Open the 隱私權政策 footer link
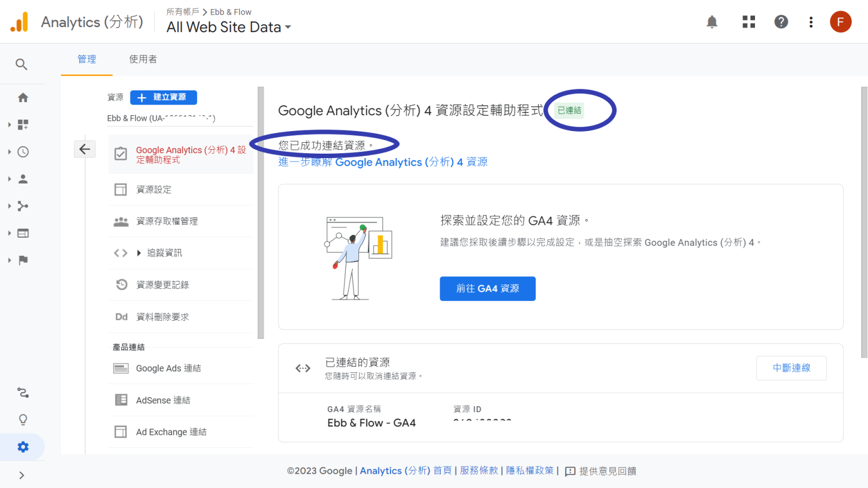The width and height of the screenshot is (868, 488). click(530, 471)
